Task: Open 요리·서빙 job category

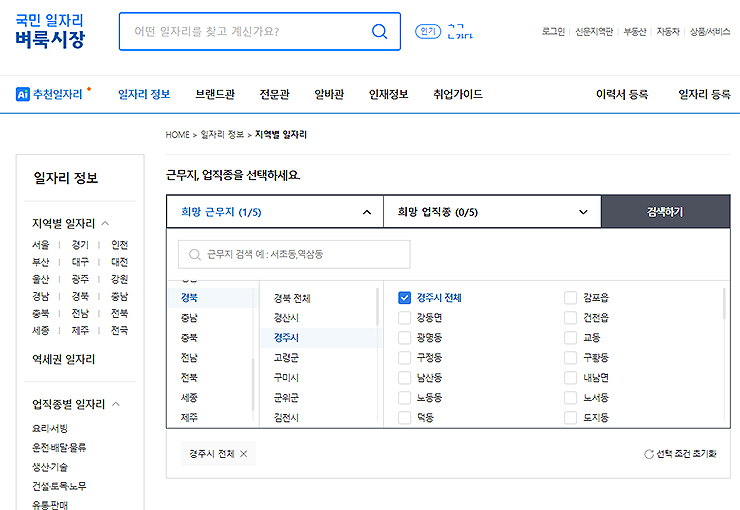Action: point(50,428)
